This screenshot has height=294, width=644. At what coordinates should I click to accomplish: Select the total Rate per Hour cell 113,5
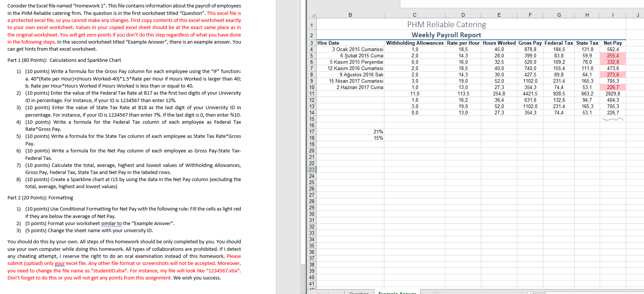point(463,94)
